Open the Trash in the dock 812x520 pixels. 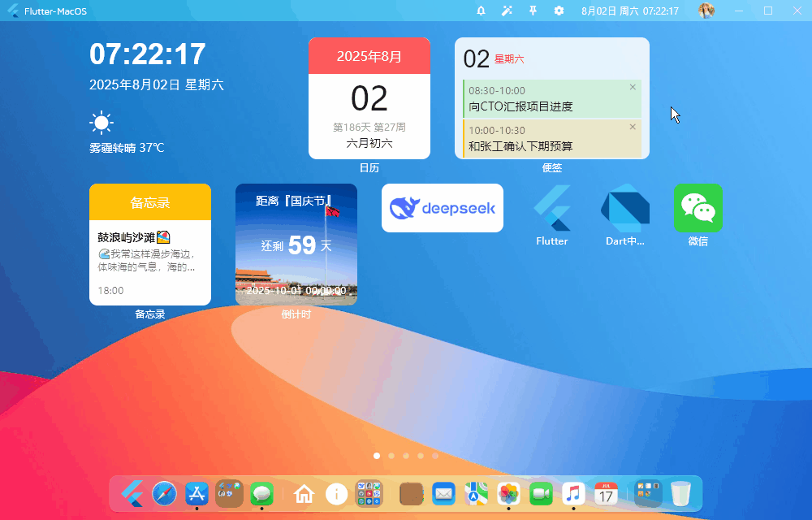680,493
